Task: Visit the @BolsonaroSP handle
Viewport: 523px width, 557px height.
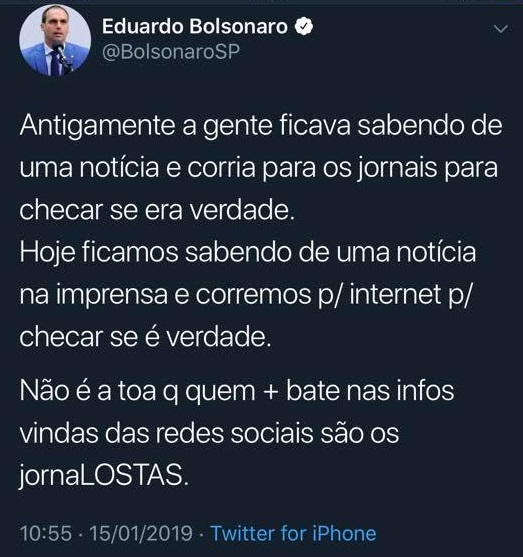Action: (171, 52)
